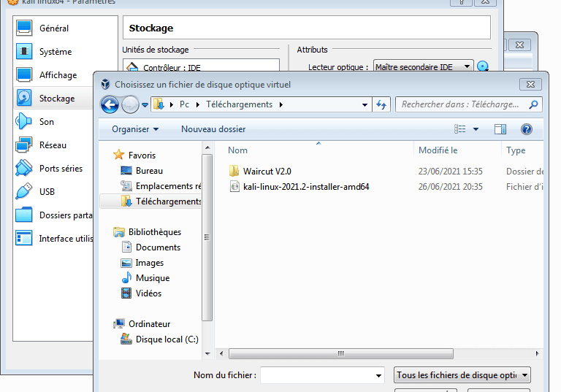Screen dimensions: 561x392
Task: Expand the Pc path arrow
Action: coord(197,104)
